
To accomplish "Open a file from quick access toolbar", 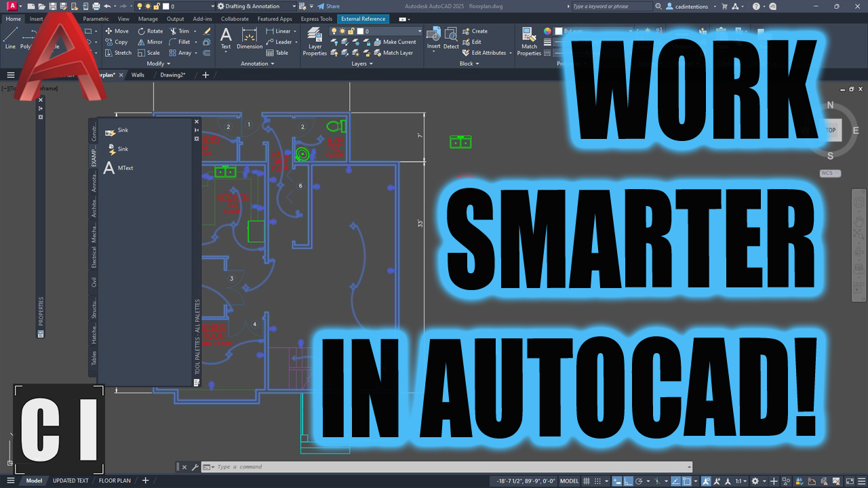I will coord(42,6).
